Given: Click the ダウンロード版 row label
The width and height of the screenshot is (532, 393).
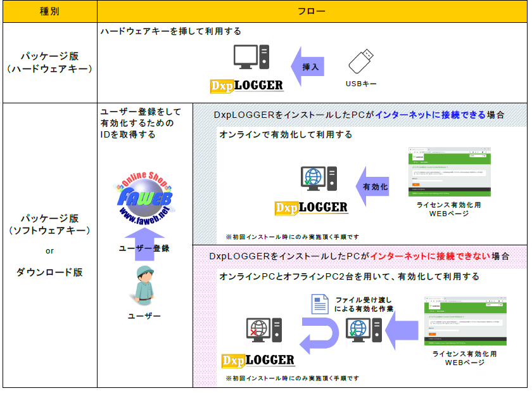Looking at the screenshot, I should coord(50,273).
